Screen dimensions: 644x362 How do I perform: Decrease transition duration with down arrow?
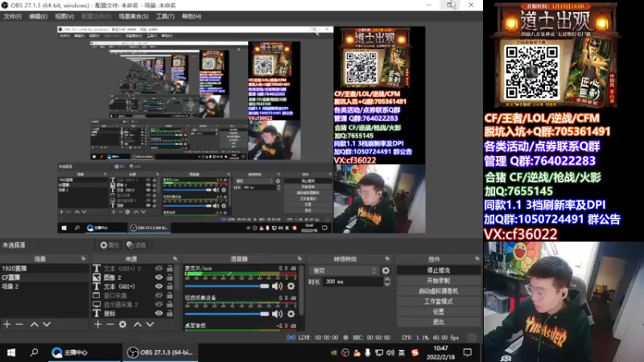(387, 284)
